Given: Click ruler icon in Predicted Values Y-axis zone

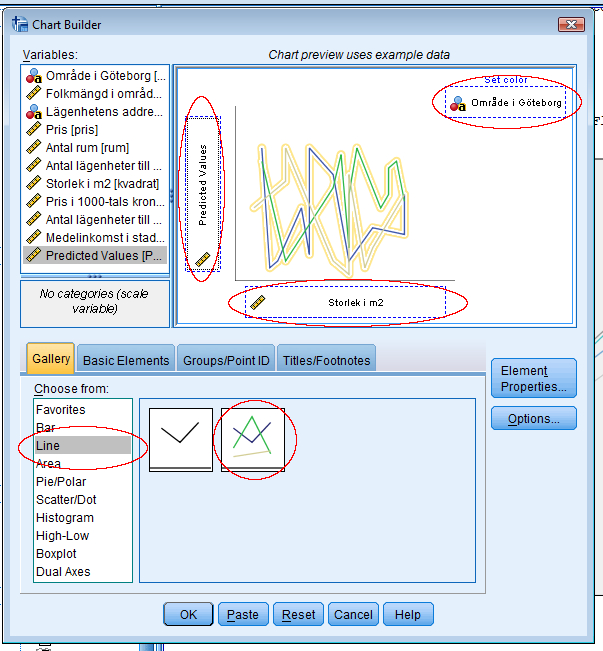Looking at the screenshot, I should (203, 260).
